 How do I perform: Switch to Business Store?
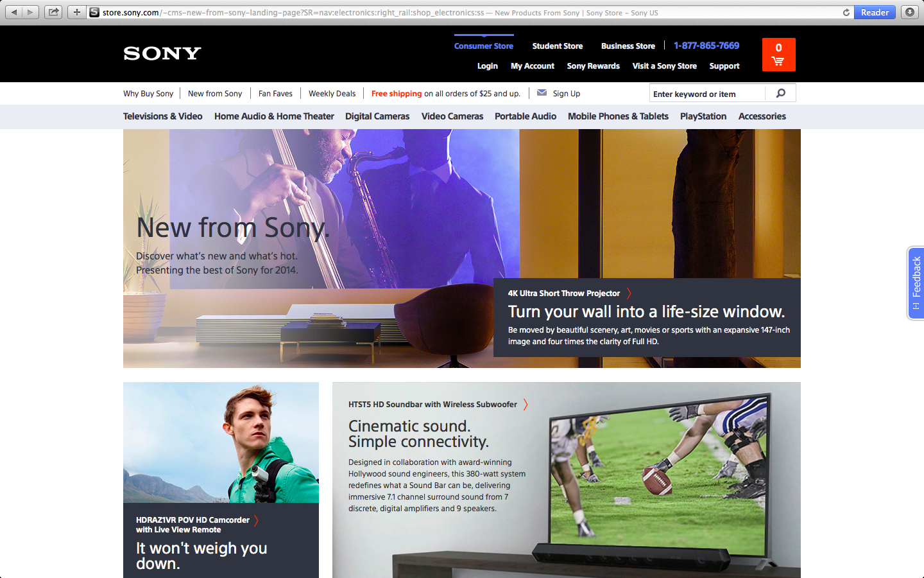pos(628,46)
